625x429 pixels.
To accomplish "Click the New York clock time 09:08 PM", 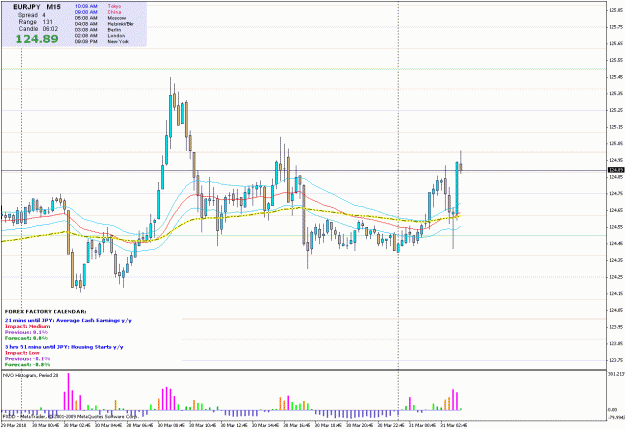I will click(86, 41).
